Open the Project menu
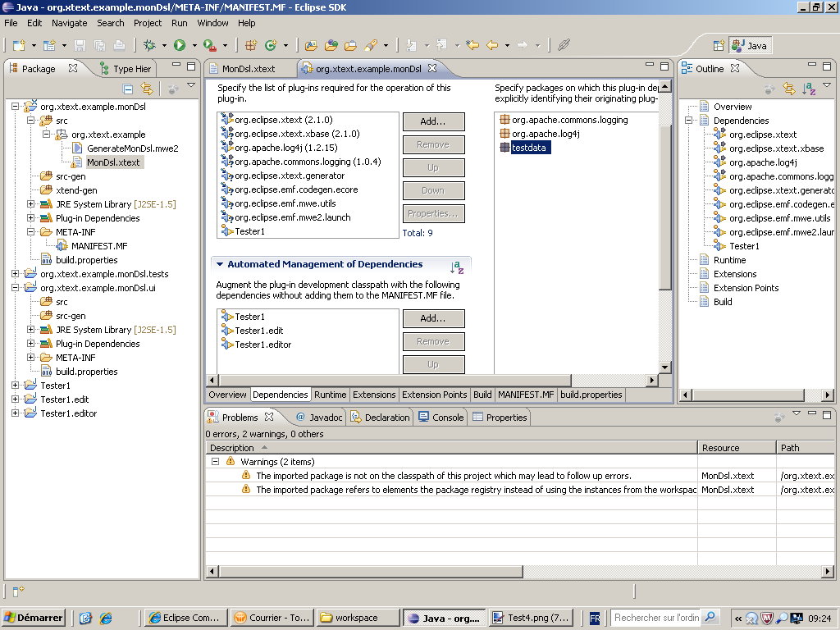The image size is (840, 630). click(x=148, y=23)
